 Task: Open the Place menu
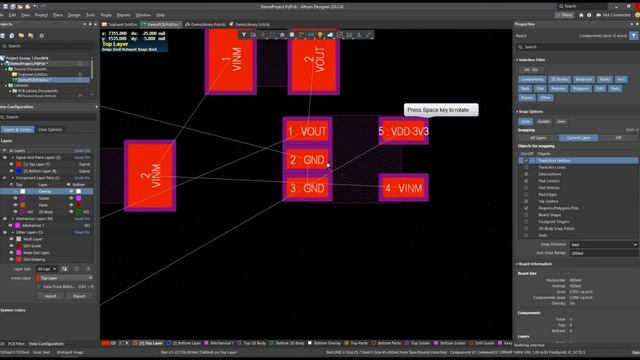pos(58,15)
